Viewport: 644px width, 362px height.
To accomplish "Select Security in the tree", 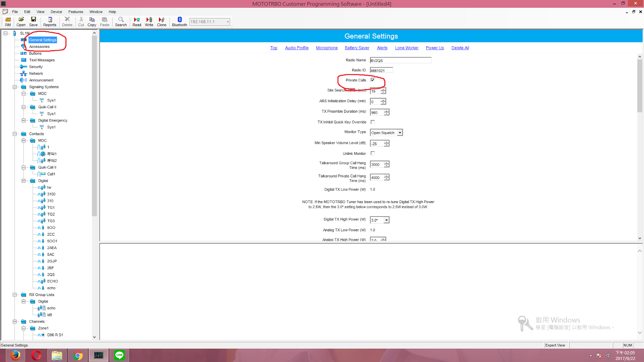I will (36, 67).
